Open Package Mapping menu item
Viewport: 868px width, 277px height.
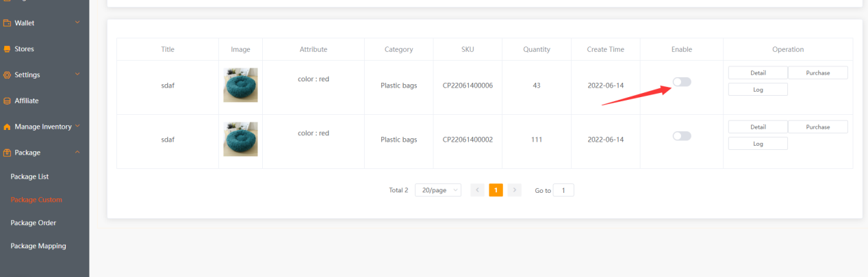click(38, 246)
